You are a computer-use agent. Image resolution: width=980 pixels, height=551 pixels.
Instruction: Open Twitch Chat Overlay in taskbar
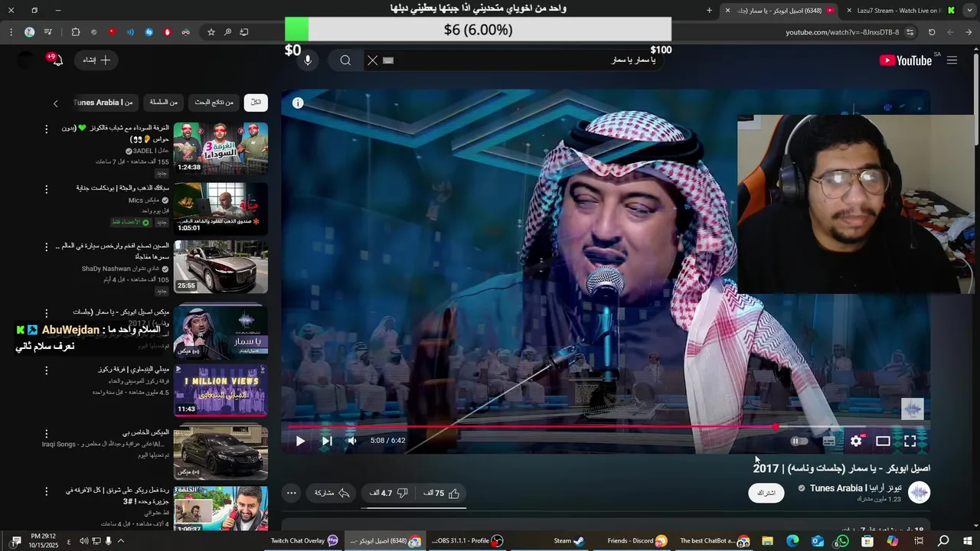click(x=305, y=541)
